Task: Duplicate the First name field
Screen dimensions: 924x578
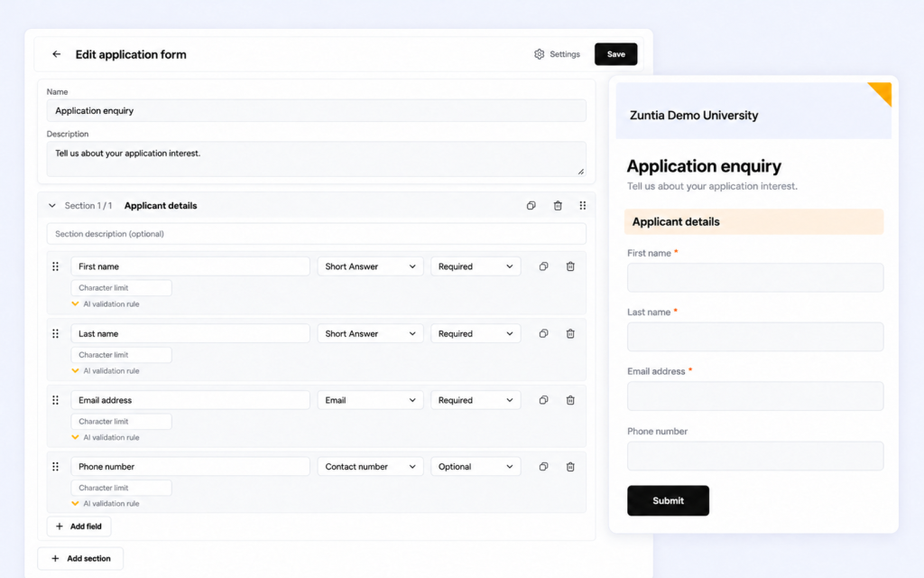Action: pyautogui.click(x=543, y=266)
